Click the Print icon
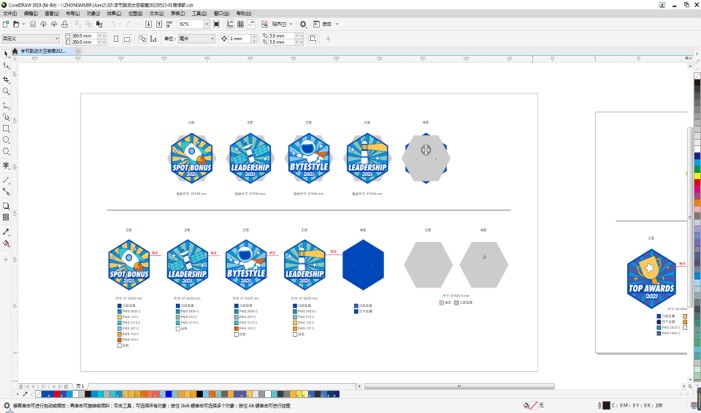Screen dimensions: 701x413 [x=64, y=24]
